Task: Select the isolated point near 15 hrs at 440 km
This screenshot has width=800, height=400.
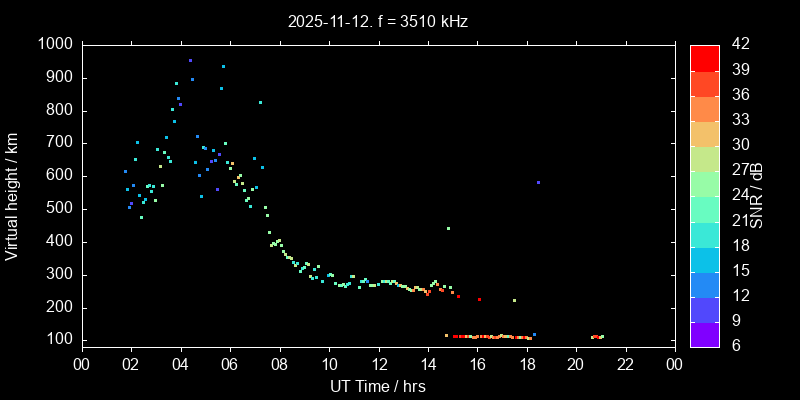Action: point(448,228)
